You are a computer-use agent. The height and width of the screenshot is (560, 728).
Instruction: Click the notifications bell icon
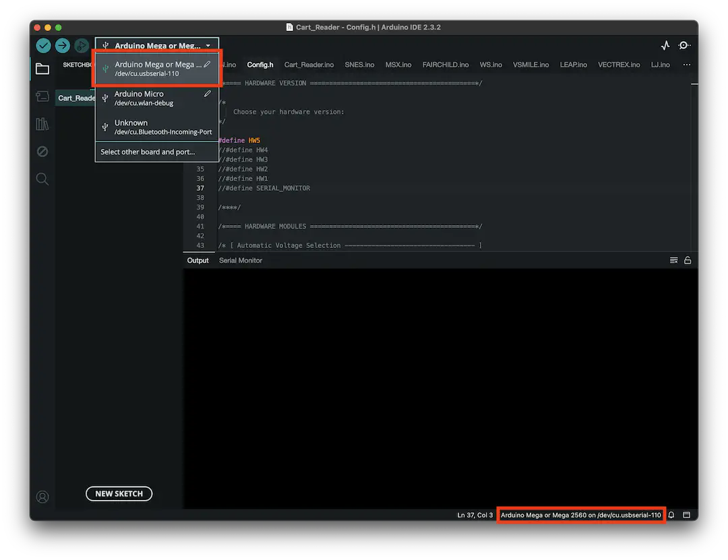[671, 515]
